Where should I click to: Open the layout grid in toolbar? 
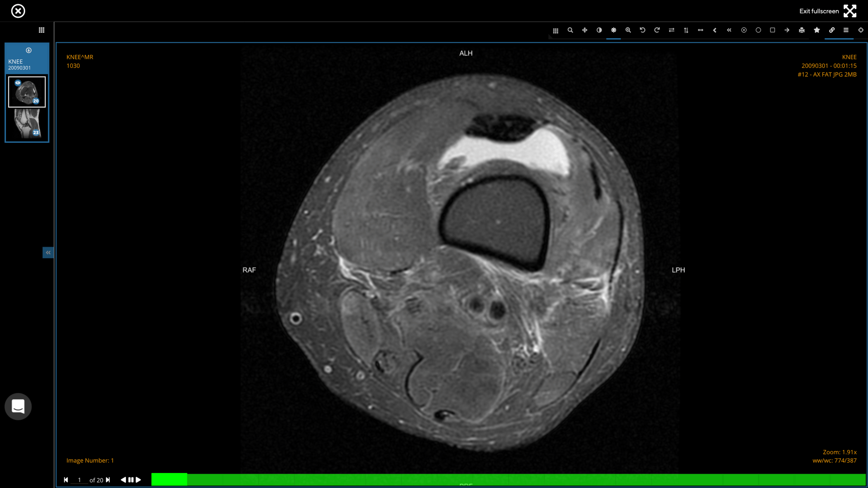[556, 31]
